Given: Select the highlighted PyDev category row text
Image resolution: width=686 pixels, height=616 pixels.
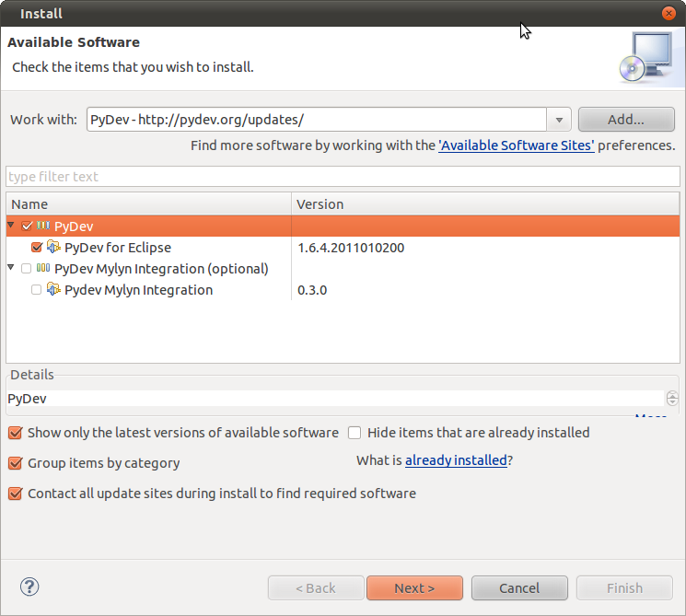Looking at the screenshot, I should [x=74, y=227].
